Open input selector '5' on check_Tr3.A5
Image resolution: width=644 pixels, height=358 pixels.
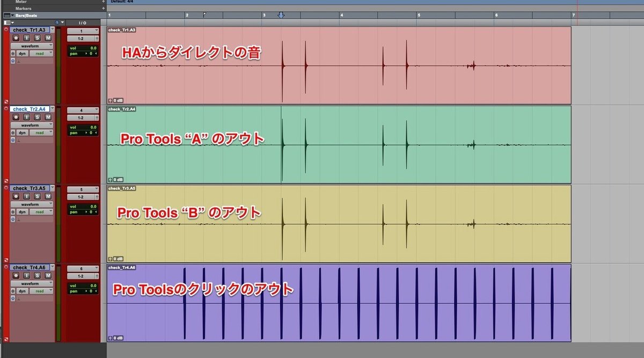coord(83,189)
